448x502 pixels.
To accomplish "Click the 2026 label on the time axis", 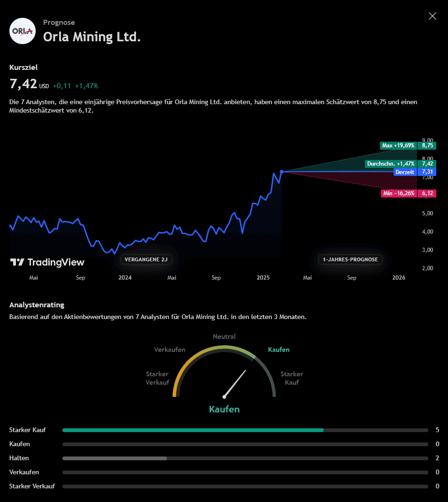I will 399,278.
